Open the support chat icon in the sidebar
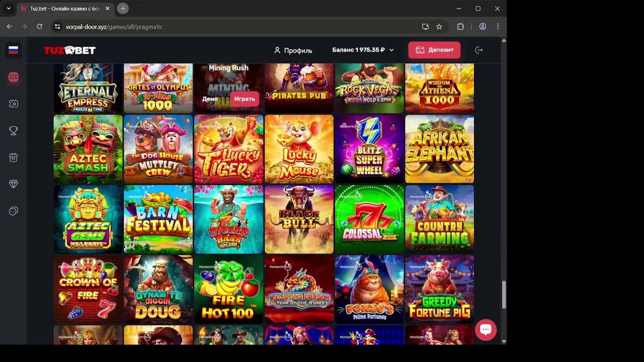644x362 pixels. tap(14, 211)
